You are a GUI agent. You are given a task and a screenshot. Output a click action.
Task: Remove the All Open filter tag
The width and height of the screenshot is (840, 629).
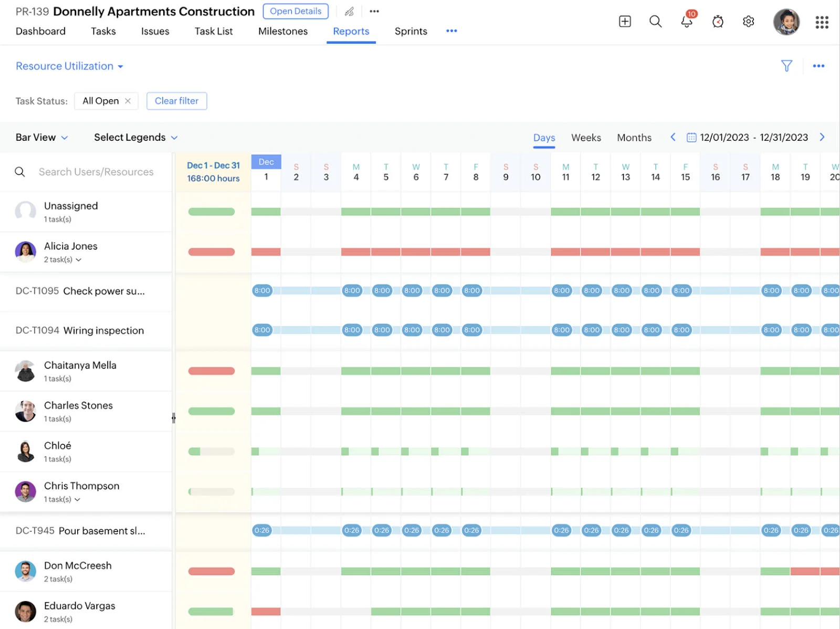(128, 101)
